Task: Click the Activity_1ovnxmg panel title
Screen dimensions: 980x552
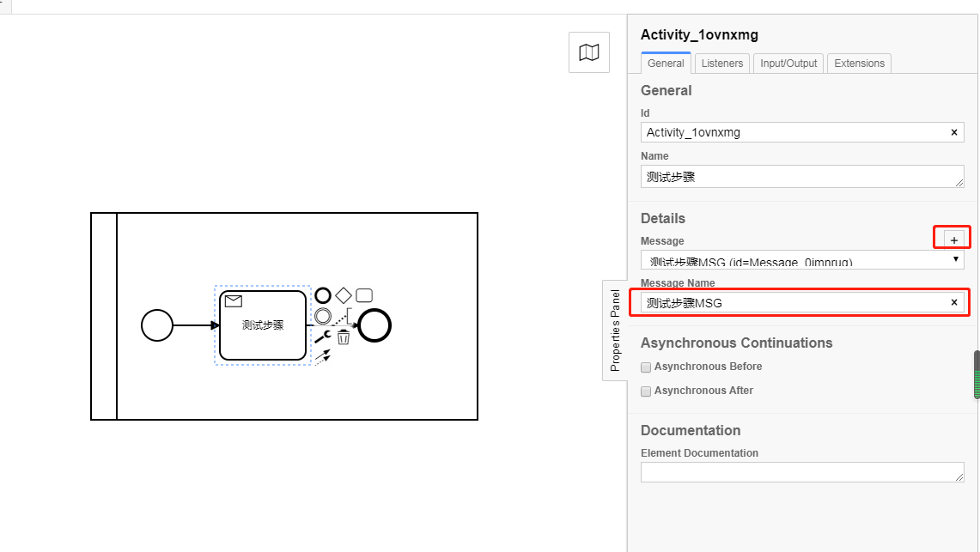Action: click(699, 35)
